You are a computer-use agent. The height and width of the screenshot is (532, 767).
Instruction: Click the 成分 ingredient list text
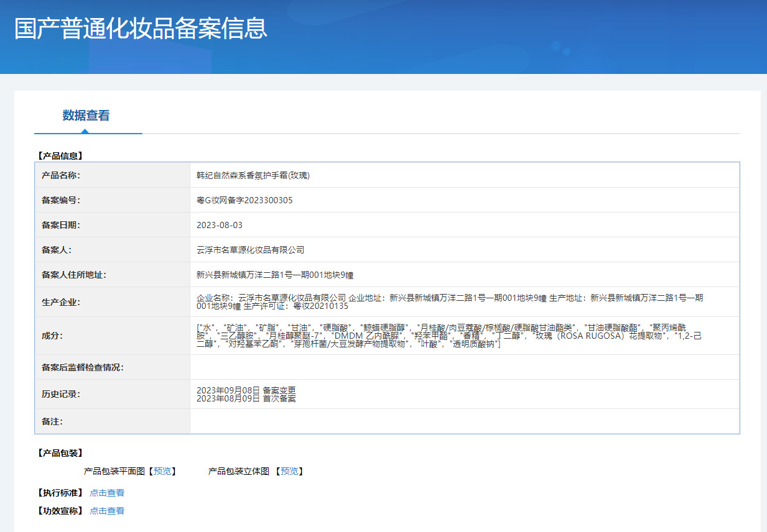click(449, 336)
